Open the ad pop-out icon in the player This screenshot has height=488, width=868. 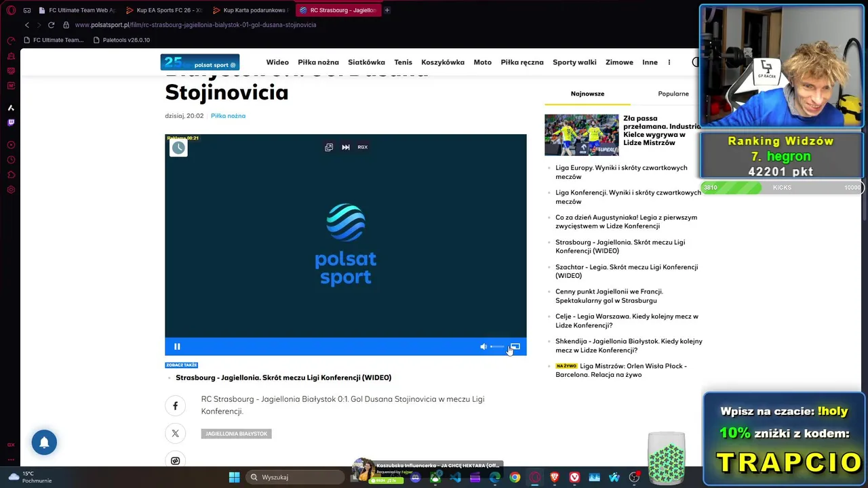(x=329, y=147)
